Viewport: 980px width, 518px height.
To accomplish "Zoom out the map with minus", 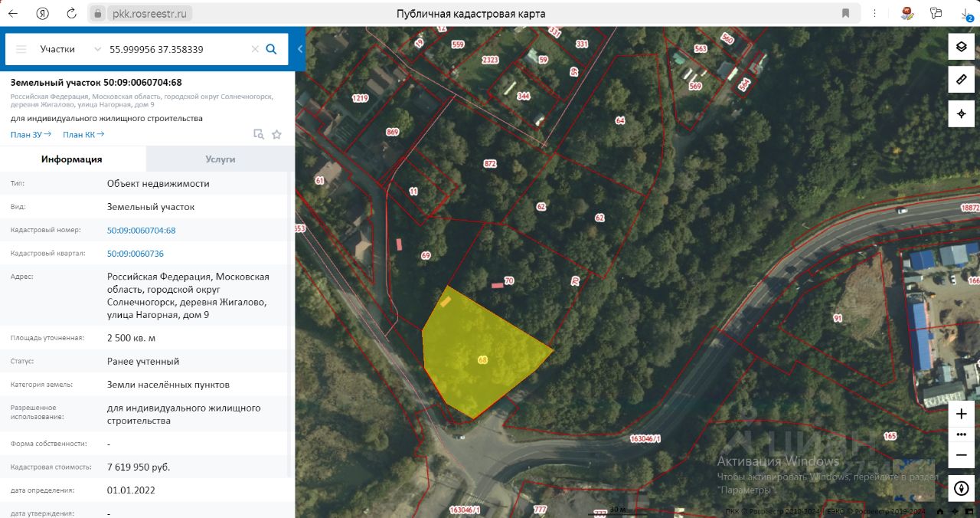I will (962, 454).
